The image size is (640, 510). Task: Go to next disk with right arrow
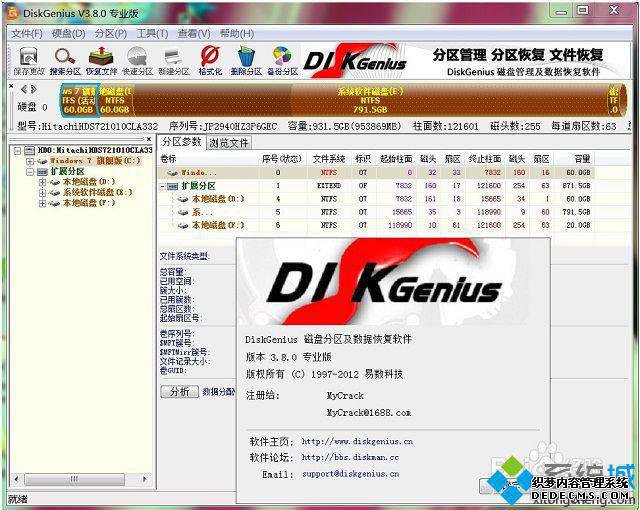pyautogui.click(x=33, y=89)
